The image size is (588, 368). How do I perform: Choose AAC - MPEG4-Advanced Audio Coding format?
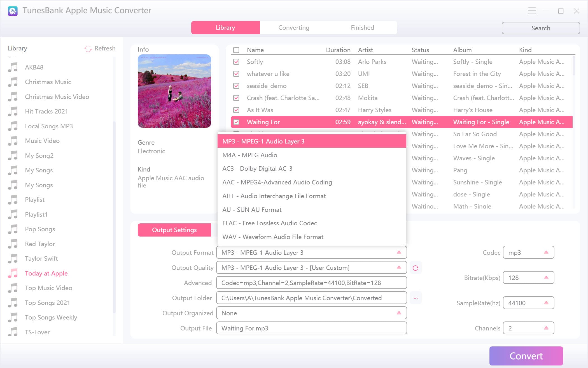pyautogui.click(x=312, y=182)
